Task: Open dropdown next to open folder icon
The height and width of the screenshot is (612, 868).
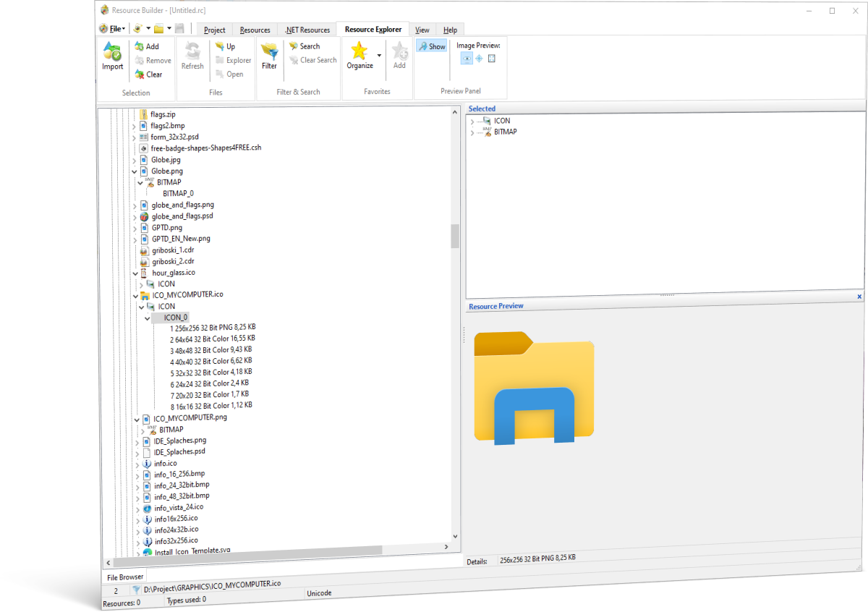Action: (x=169, y=29)
